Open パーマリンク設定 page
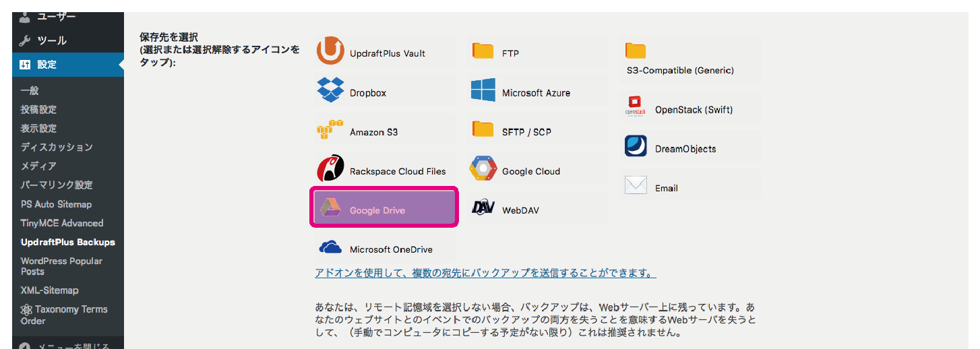 (57, 185)
